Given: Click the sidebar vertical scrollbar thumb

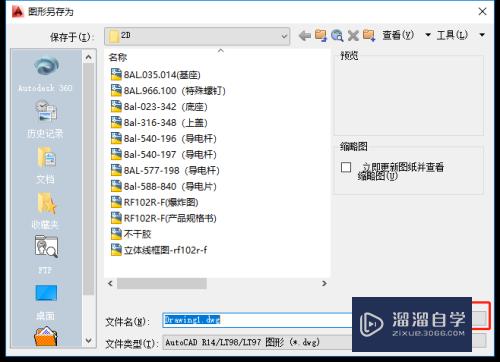Looking at the screenshot, I should 88,179.
